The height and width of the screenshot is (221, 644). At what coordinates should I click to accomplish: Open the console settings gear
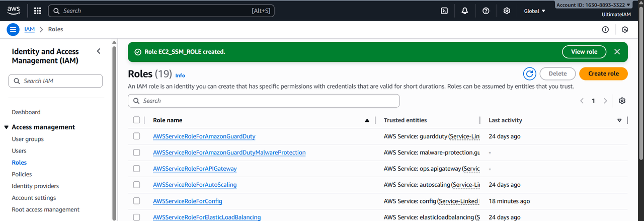coord(507,11)
